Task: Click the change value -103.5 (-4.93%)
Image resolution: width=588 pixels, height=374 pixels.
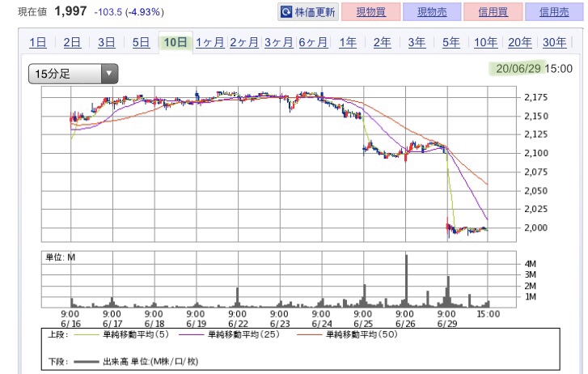Action: pos(129,12)
